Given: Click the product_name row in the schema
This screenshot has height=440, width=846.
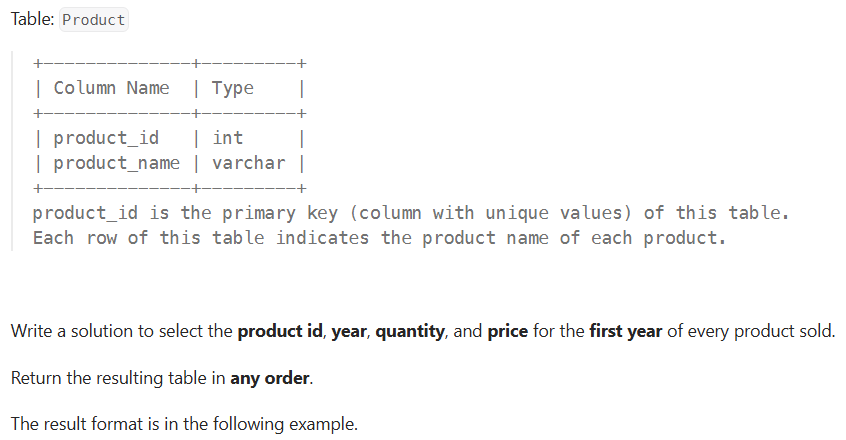Looking at the screenshot, I should click(x=169, y=163).
